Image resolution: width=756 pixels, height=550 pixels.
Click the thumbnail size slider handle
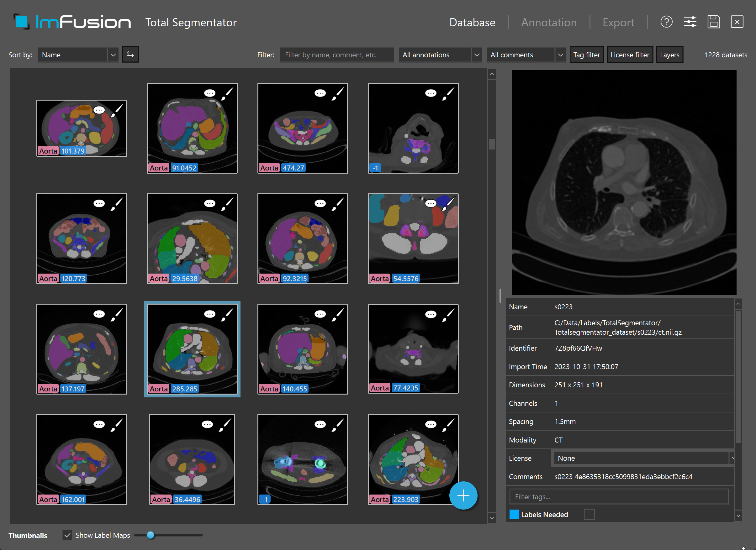pyautogui.click(x=151, y=535)
